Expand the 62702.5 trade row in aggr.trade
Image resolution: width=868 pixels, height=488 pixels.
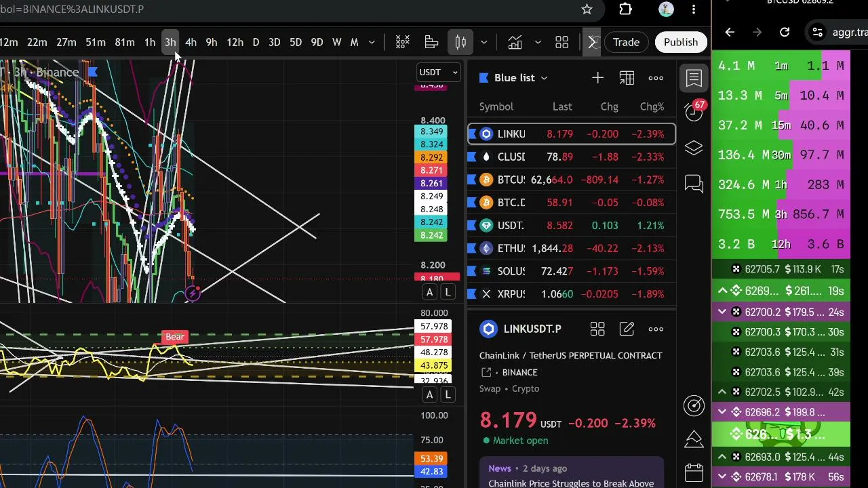[722, 392]
